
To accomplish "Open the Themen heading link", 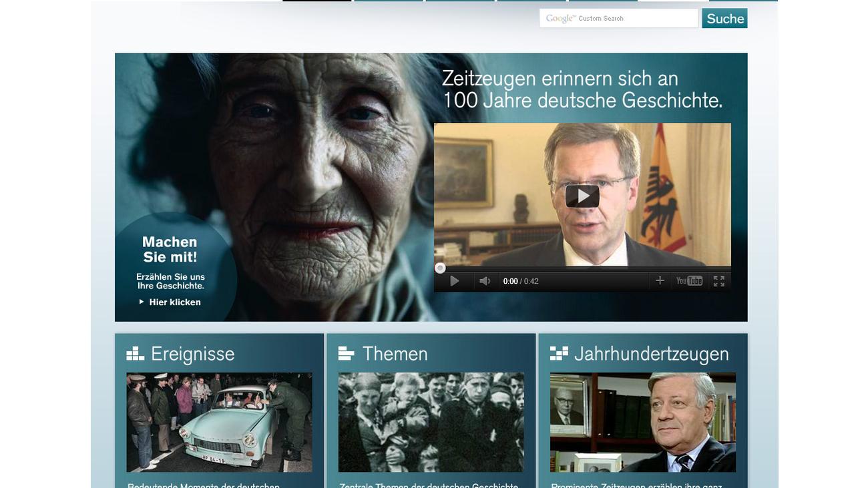I will tap(395, 354).
